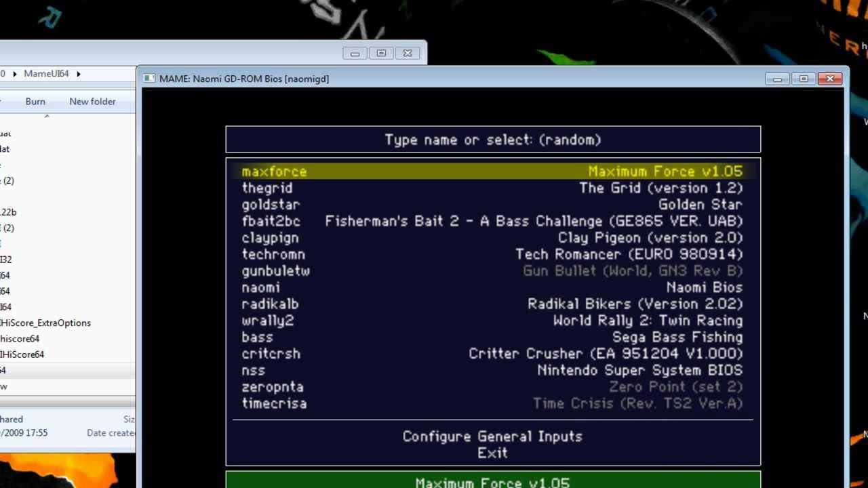Maximize the Explorer window behind
This screenshot has width=868, height=488.
(x=381, y=54)
